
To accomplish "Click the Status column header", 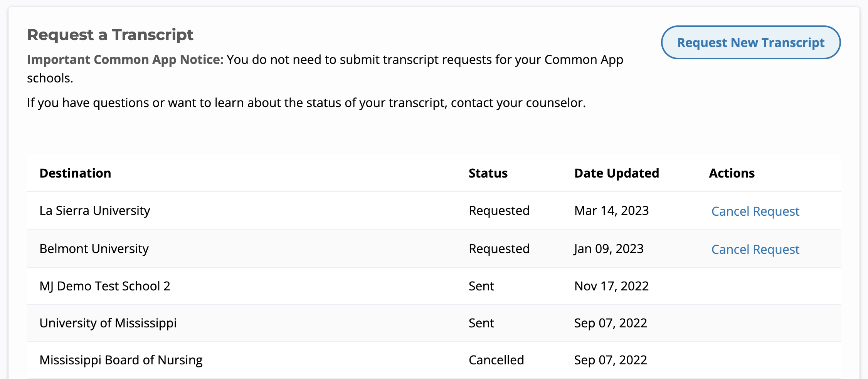I will click(488, 173).
